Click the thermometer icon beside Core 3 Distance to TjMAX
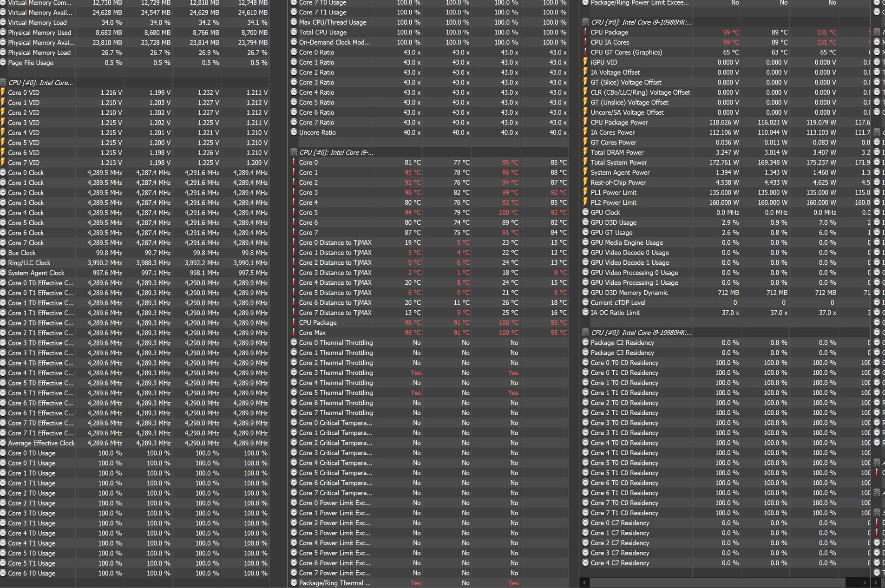Screen dimensions: 885x588 (294, 273)
